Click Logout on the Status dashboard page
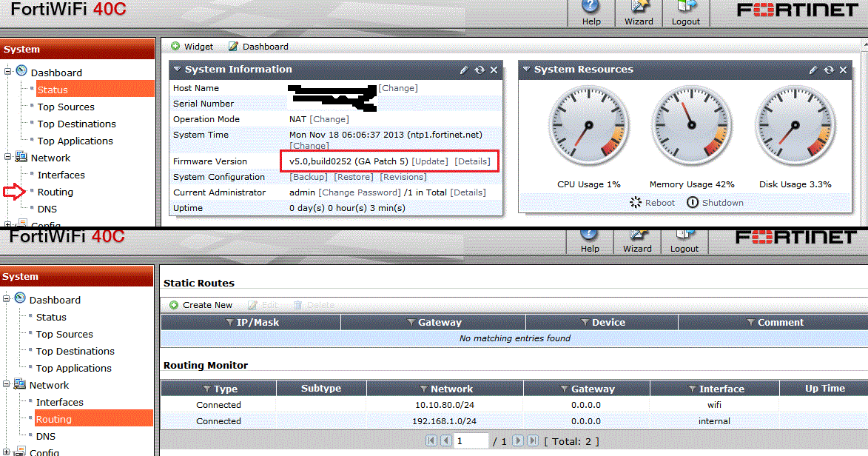Image resolution: width=868 pixels, height=456 pixels. pyautogui.click(x=686, y=13)
